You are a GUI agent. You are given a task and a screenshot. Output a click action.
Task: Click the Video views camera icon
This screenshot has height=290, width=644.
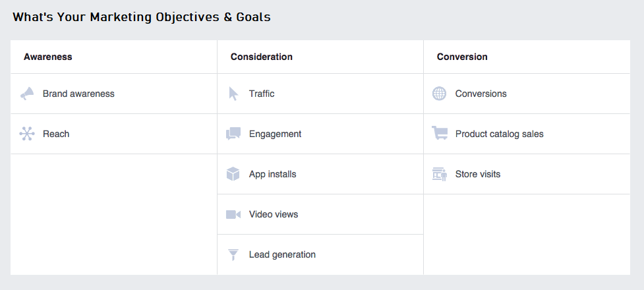(x=233, y=215)
